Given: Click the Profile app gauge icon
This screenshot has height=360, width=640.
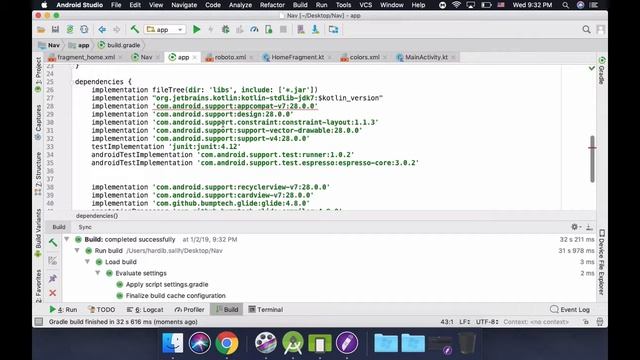Looking at the screenshot, I should pyautogui.click(x=254, y=29).
